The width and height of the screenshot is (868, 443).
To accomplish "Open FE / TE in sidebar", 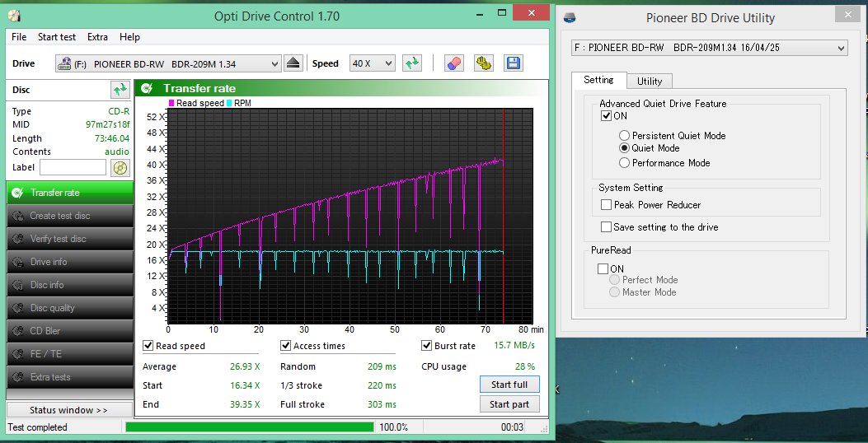I will 70,354.
